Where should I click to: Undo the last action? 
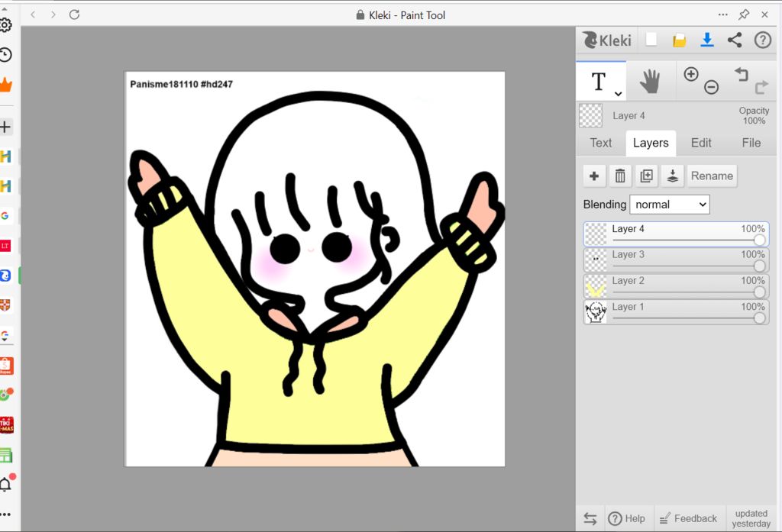(742, 74)
